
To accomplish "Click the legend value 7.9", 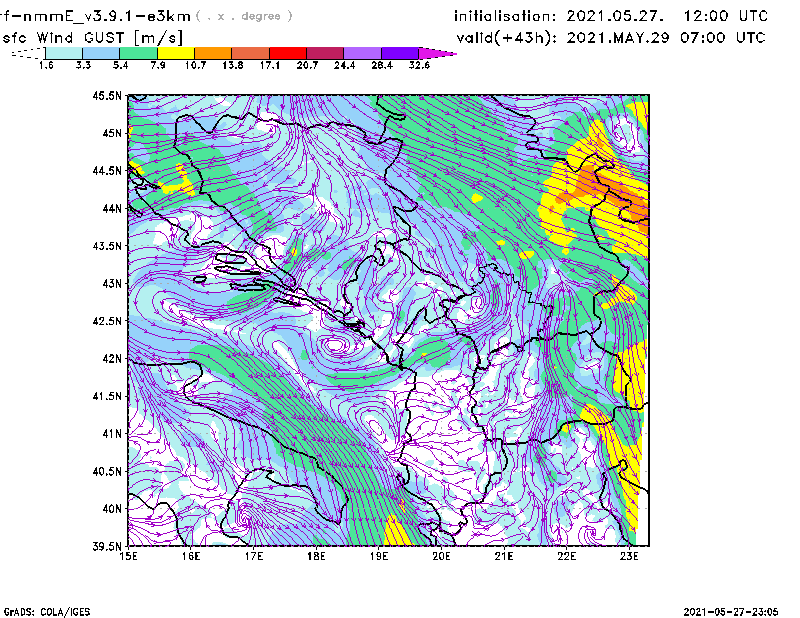I will [x=158, y=65].
